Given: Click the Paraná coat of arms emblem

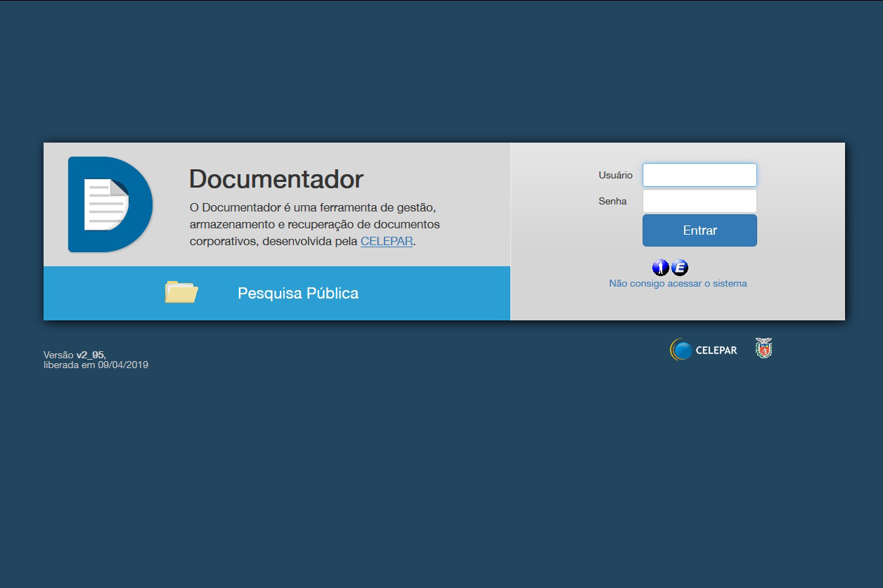Looking at the screenshot, I should 763,348.
